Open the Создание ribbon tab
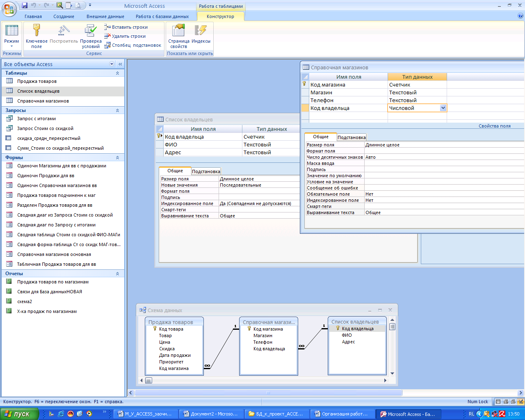Viewport: 525px width, 420px height. (x=64, y=16)
